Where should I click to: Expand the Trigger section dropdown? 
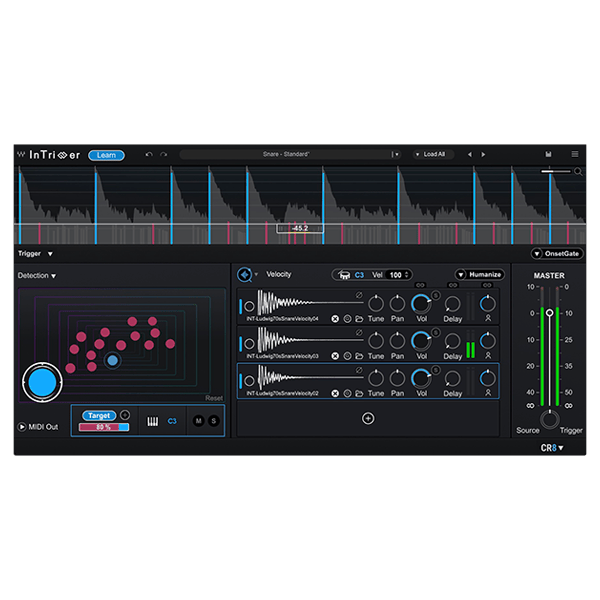[50, 254]
